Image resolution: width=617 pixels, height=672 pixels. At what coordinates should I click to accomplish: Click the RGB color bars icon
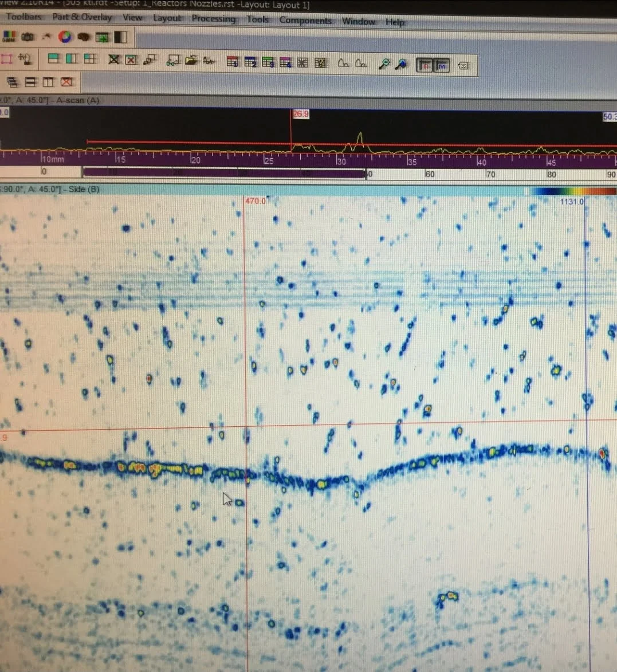point(9,37)
